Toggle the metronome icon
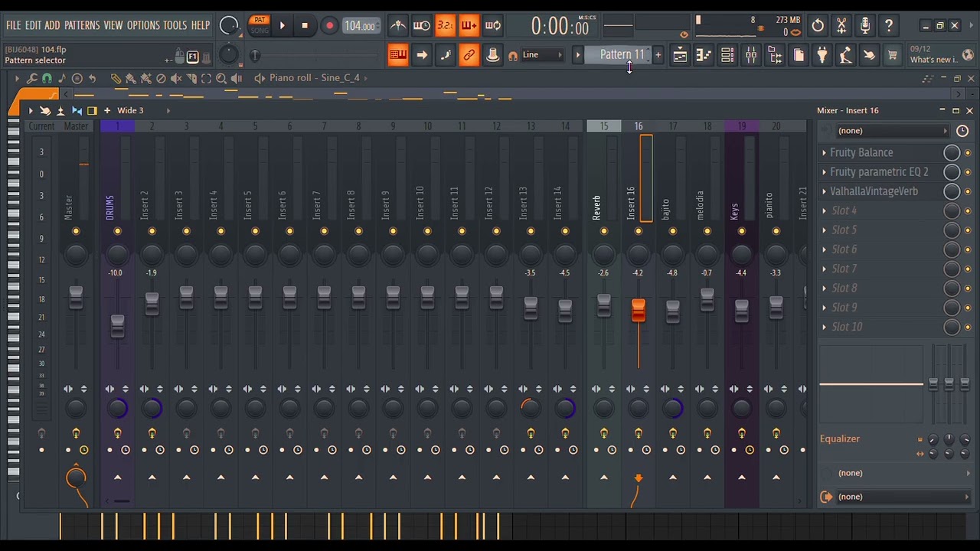 tap(398, 26)
